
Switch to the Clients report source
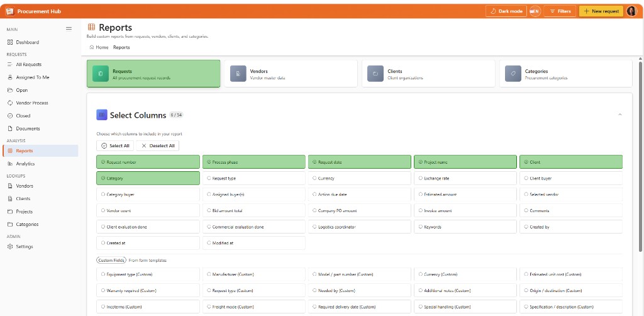[428, 74]
